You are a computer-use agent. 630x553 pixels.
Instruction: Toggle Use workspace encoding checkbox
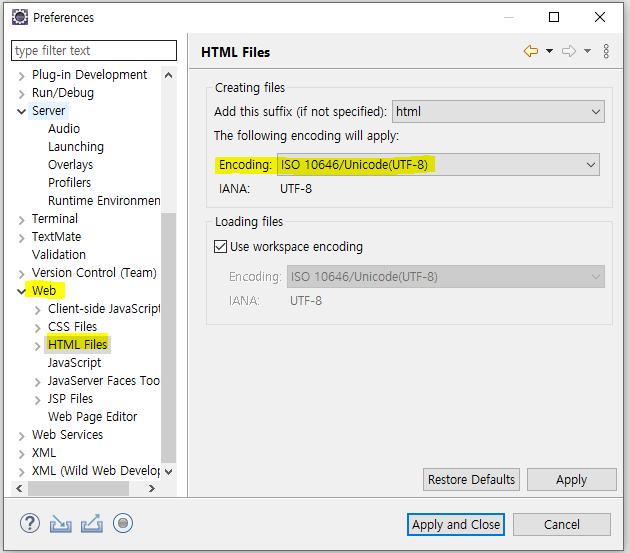click(220, 246)
